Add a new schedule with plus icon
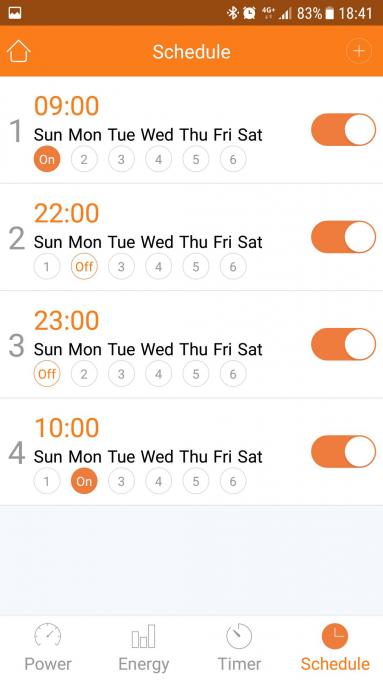This screenshot has width=383, height=680. click(x=359, y=51)
